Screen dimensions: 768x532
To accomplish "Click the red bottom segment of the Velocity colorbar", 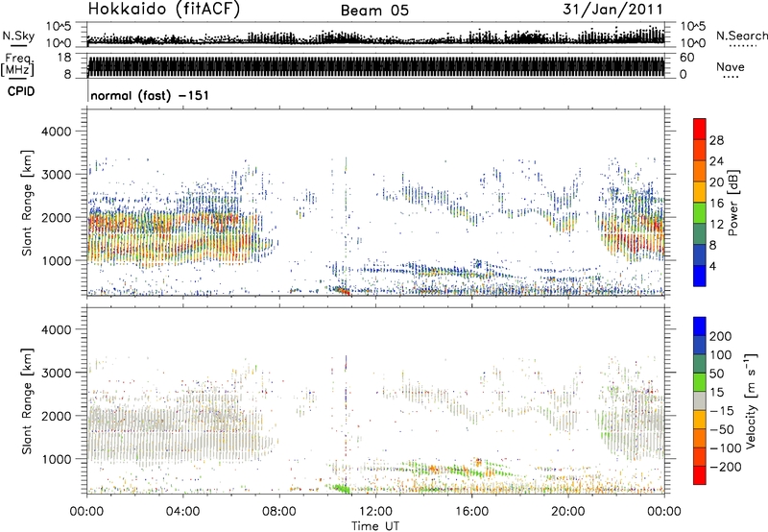I will 700,475.
